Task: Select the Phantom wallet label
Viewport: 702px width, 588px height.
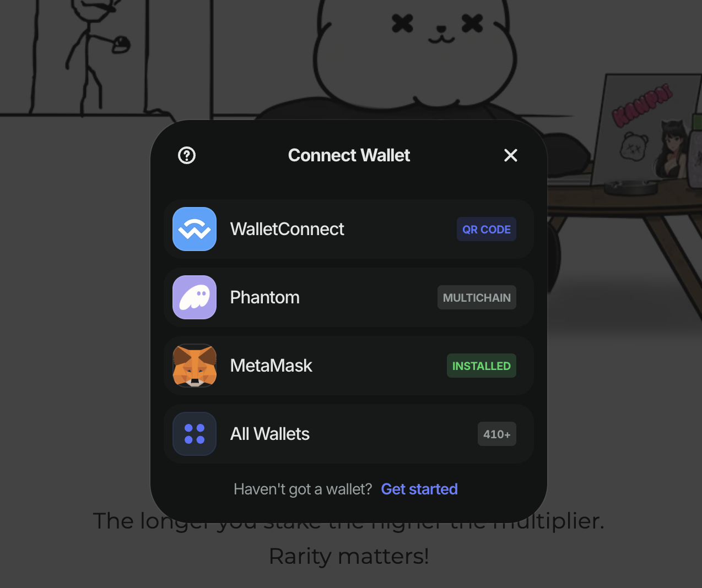Action: tap(265, 297)
